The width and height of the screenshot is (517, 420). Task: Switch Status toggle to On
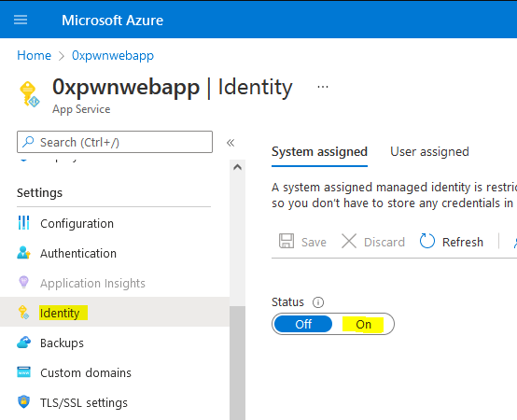pos(363,324)
